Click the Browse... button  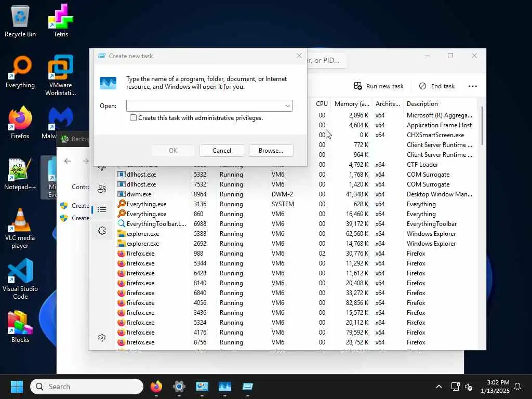coord(271,150)
